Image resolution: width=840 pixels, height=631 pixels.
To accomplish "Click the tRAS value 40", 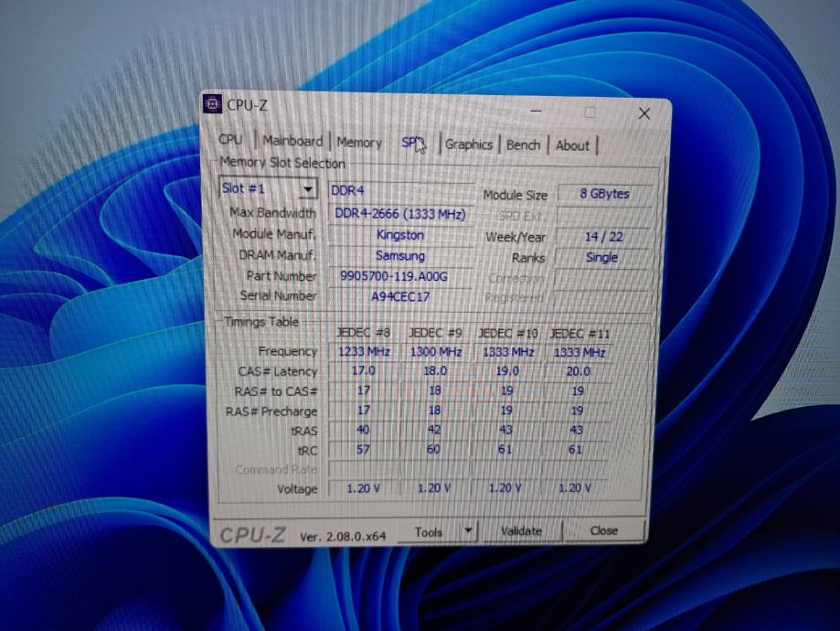I will click(x=363, y=430).
